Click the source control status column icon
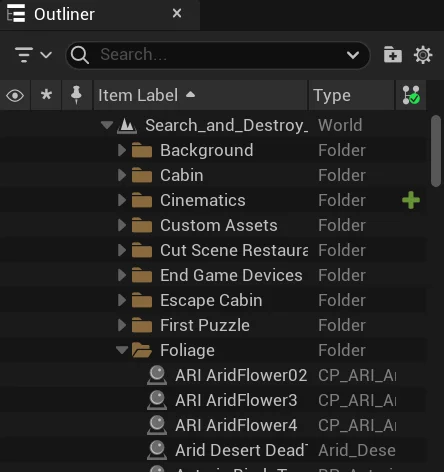Viewport: 444px width, 472px height. pyautogui.click(x=411, y=95)
